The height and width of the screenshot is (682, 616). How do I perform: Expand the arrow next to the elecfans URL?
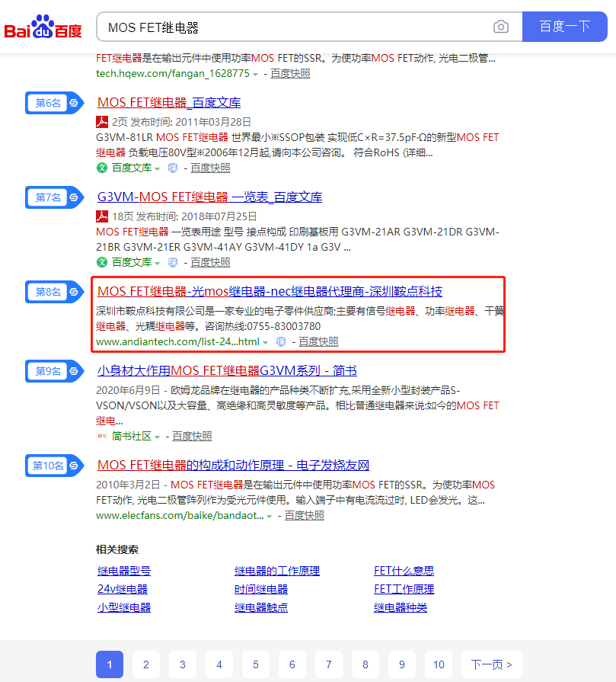[x=270, y=517]
